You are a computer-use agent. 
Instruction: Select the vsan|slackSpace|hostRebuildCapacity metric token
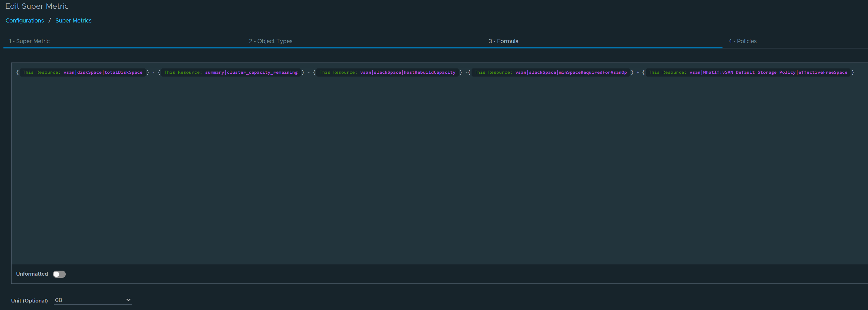click(x=407, y=72)
